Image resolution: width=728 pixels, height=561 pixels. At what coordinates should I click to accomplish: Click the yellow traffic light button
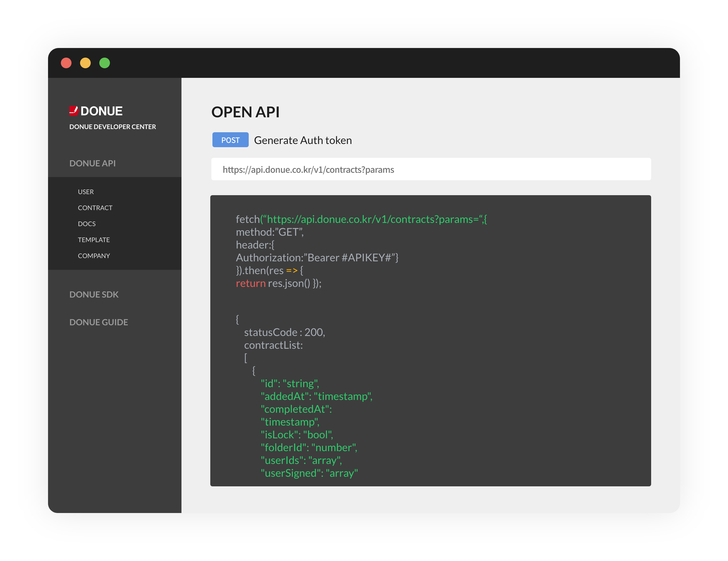coord(86,63)
